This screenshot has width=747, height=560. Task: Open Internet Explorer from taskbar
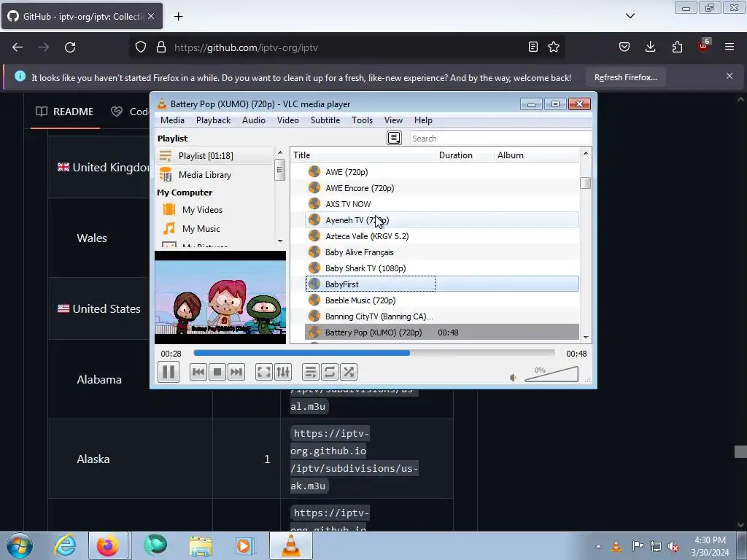click(x=65, y=545)
